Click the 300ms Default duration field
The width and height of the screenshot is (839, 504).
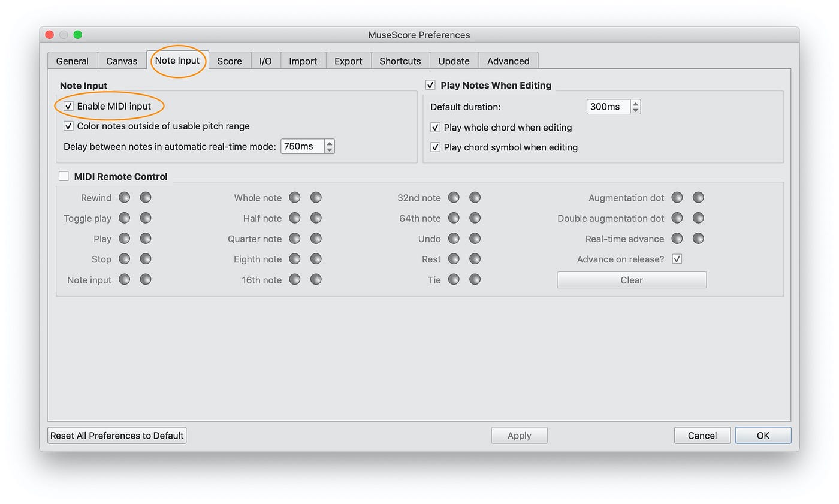point(609,107)
